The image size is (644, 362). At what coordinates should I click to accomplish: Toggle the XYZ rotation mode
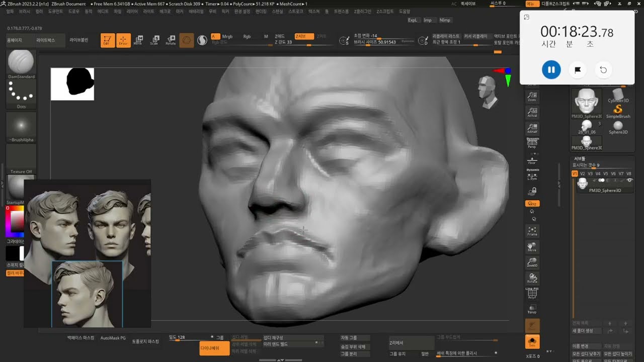tap(532, 204)
